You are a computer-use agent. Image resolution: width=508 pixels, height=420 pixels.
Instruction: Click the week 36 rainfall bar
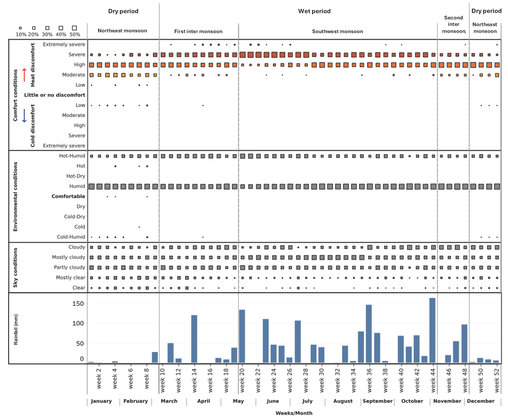(368, 333)
